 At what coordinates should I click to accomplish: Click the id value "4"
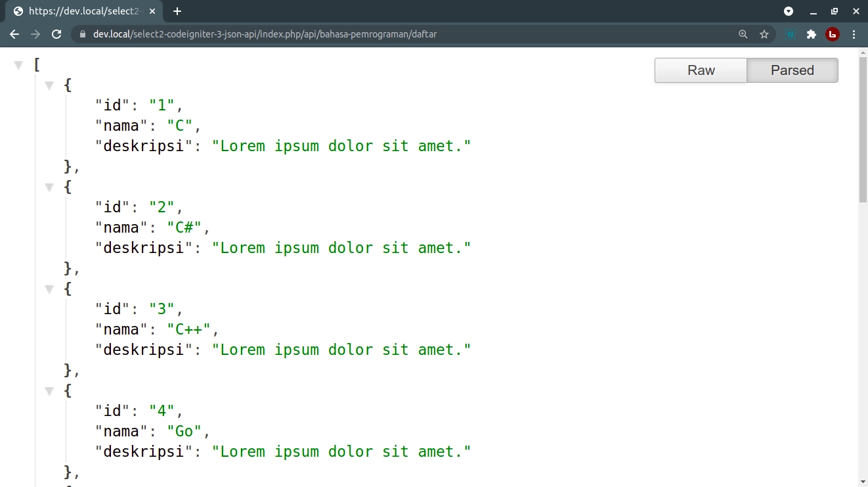click(x=162, y=411)
